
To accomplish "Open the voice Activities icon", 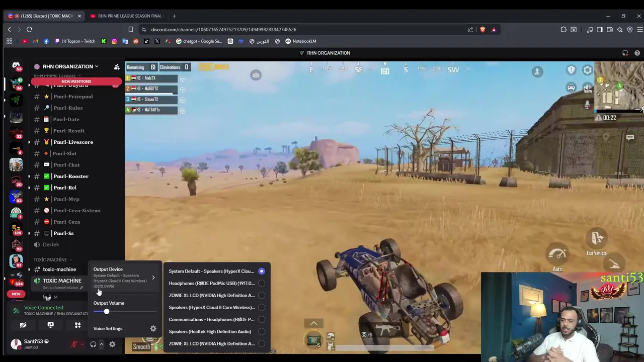I will (77, 325).
